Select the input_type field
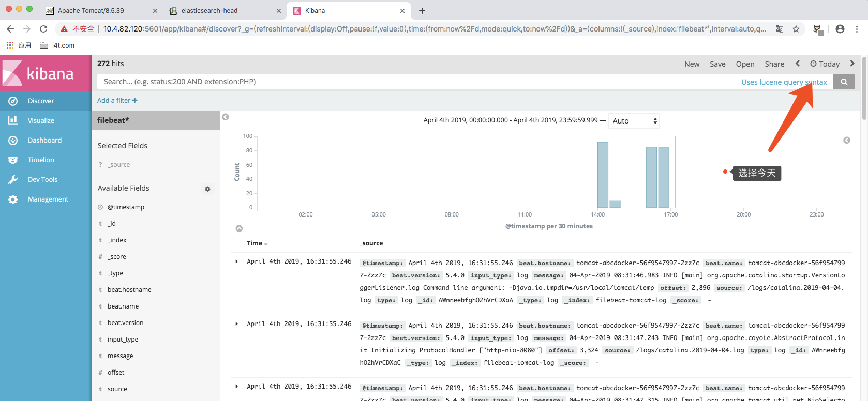868x401 pixels. point(123,340)
